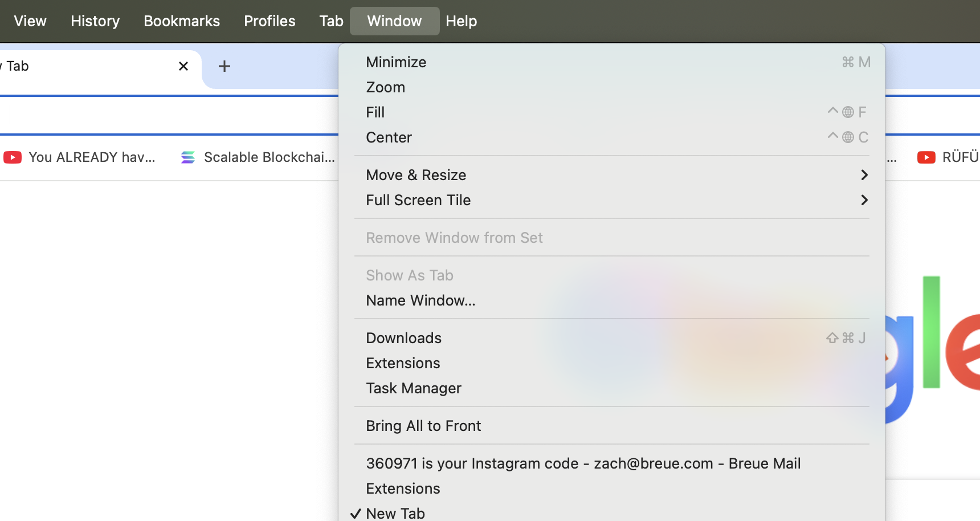Click the Fill menu option

[375, 112]
